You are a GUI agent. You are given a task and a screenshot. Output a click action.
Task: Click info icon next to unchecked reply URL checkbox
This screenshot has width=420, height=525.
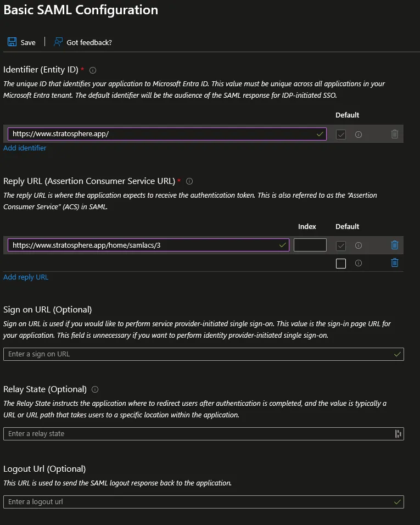point(359,263)
